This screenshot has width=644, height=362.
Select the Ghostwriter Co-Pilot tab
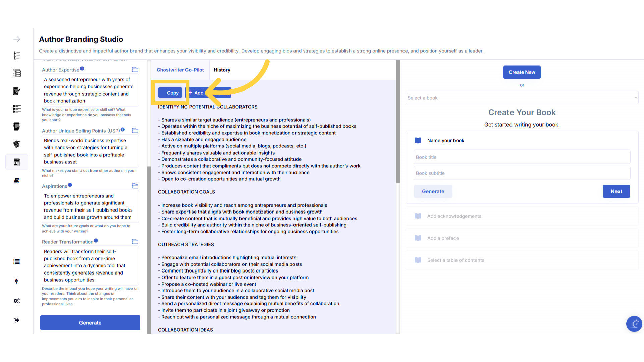coord(180,70)
